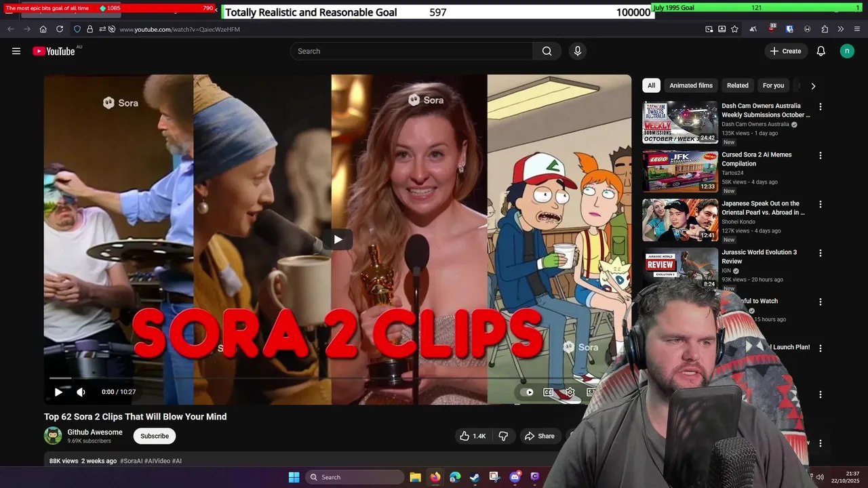Open Steam from taskbar

[475, 477]
